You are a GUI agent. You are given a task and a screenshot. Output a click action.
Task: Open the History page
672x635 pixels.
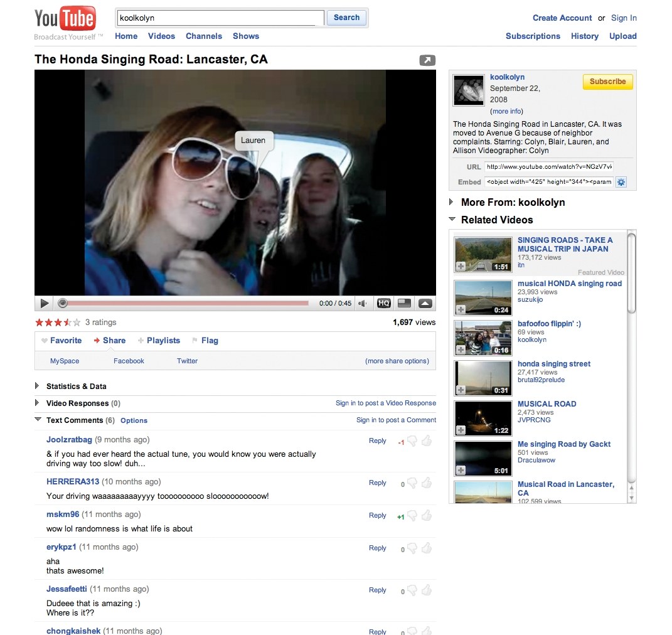click(585, 36)
